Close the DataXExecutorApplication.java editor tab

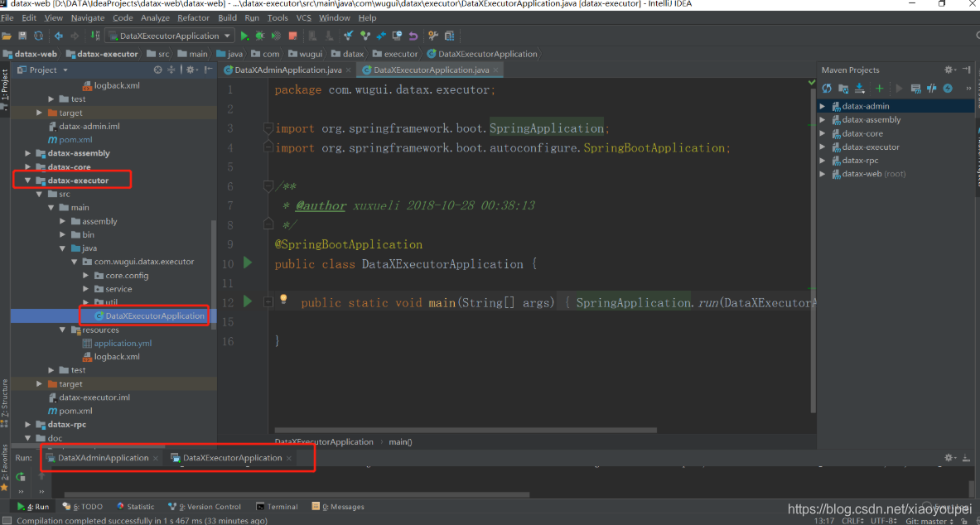coord(495,70)
